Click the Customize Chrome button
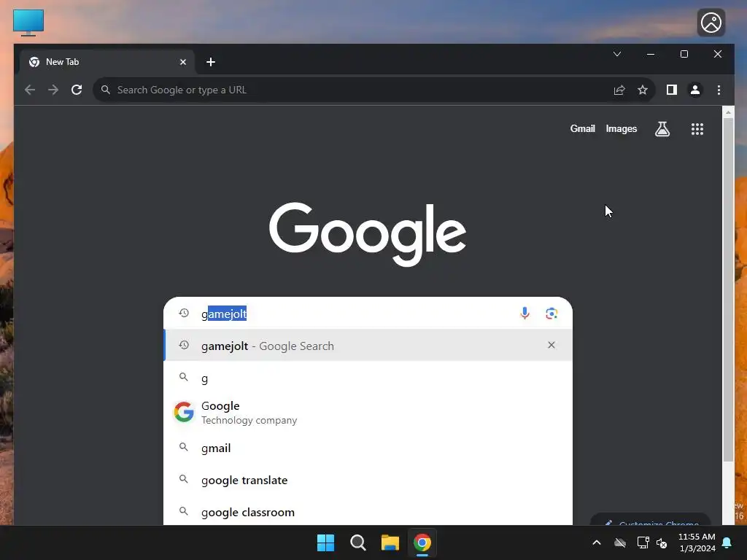This screenshot has width=747, height=560. tap(650, 520)
